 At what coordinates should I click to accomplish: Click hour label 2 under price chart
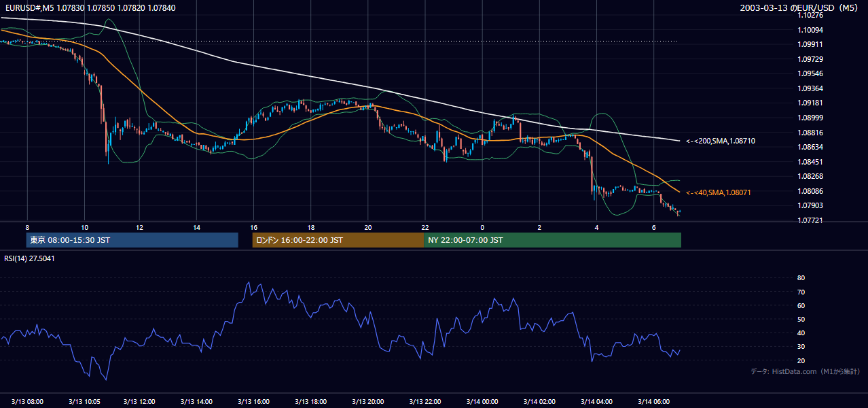pos(539,227)
